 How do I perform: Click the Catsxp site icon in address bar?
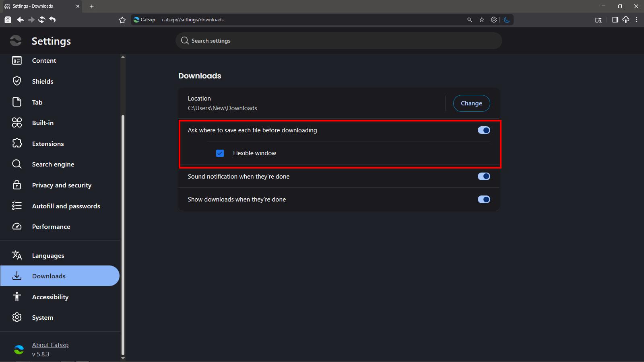(x=136, y=20)
